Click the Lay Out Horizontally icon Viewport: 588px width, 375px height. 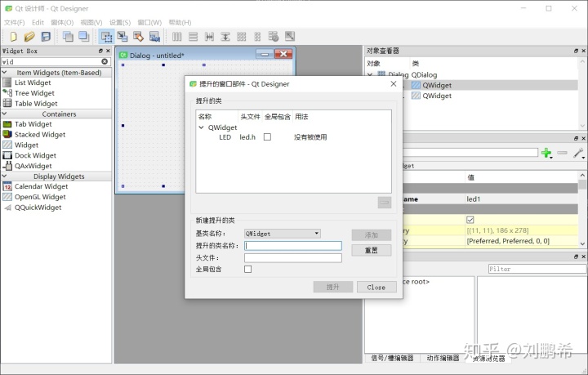point(176,37)
